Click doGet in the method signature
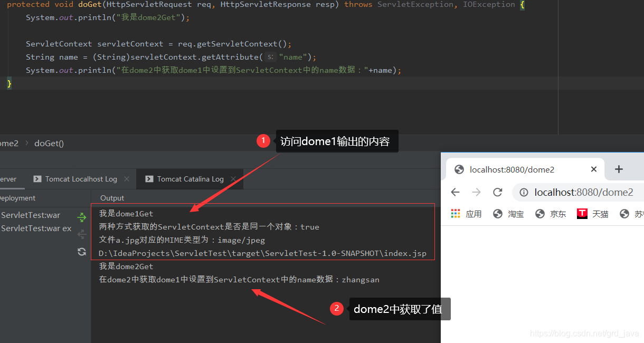 pyautogui.click(x=90, y=5)
